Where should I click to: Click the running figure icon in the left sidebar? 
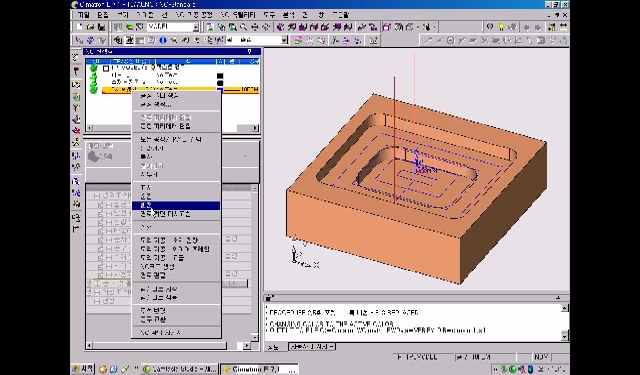coord(76,143)
